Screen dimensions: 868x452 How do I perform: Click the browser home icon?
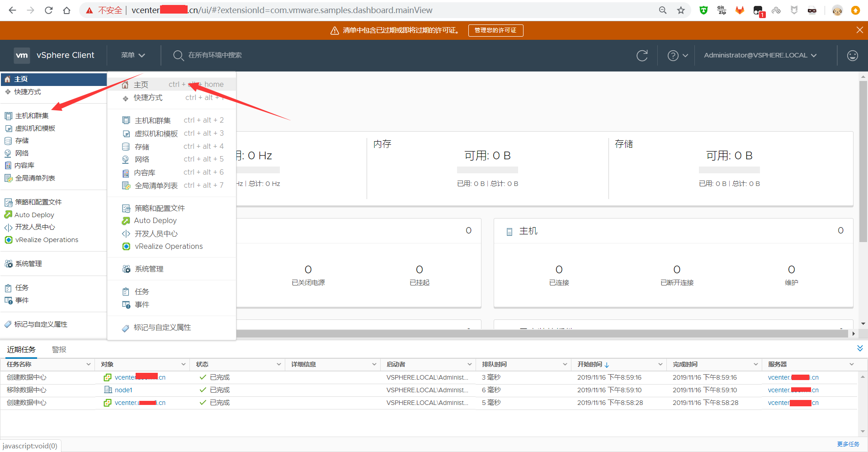point(66,10)
